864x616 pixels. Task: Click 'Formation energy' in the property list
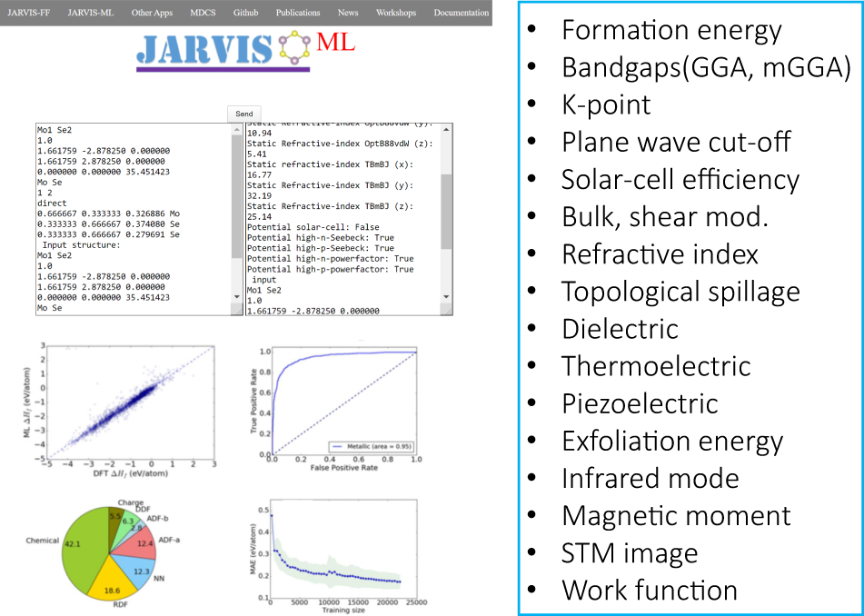(x=671, y=30)
